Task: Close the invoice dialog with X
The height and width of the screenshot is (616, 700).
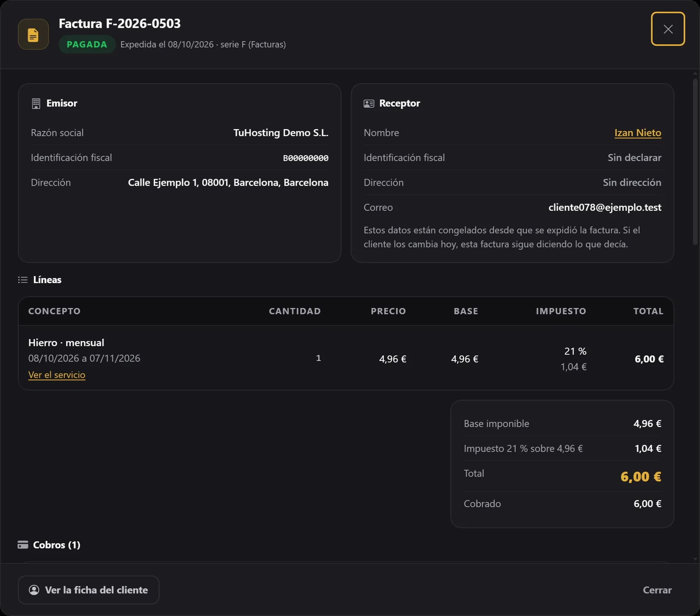Action: coord(668,29)
